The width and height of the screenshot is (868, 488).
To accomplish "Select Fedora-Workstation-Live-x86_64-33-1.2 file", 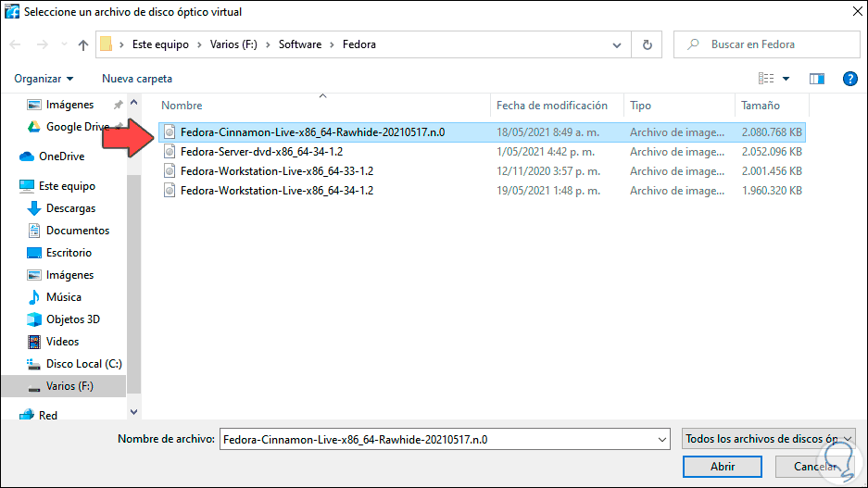I will (482, 171).
